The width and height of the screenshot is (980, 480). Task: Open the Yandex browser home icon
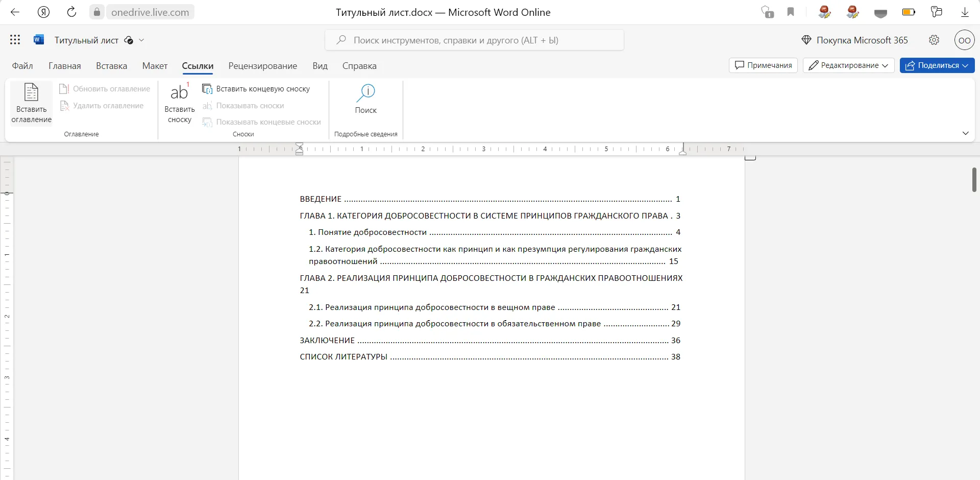coord(44,12)
